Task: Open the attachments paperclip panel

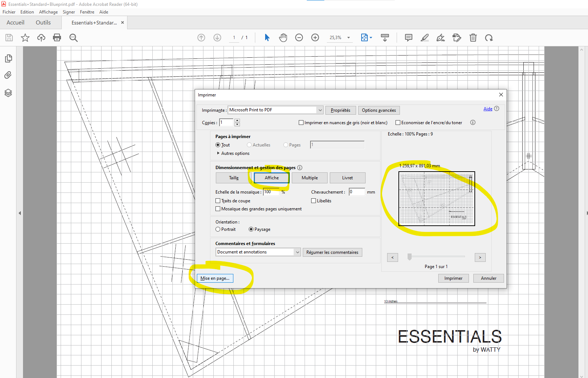Action: [8, 75]
